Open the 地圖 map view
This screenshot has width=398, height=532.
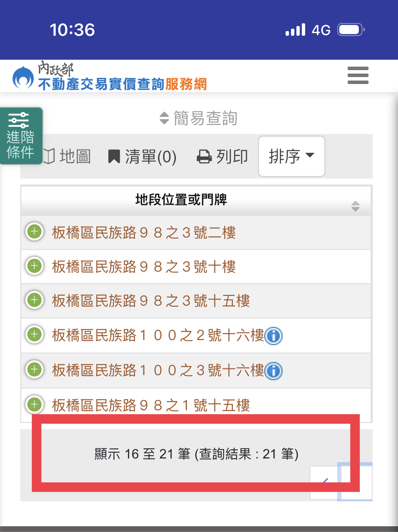point(68,157)
